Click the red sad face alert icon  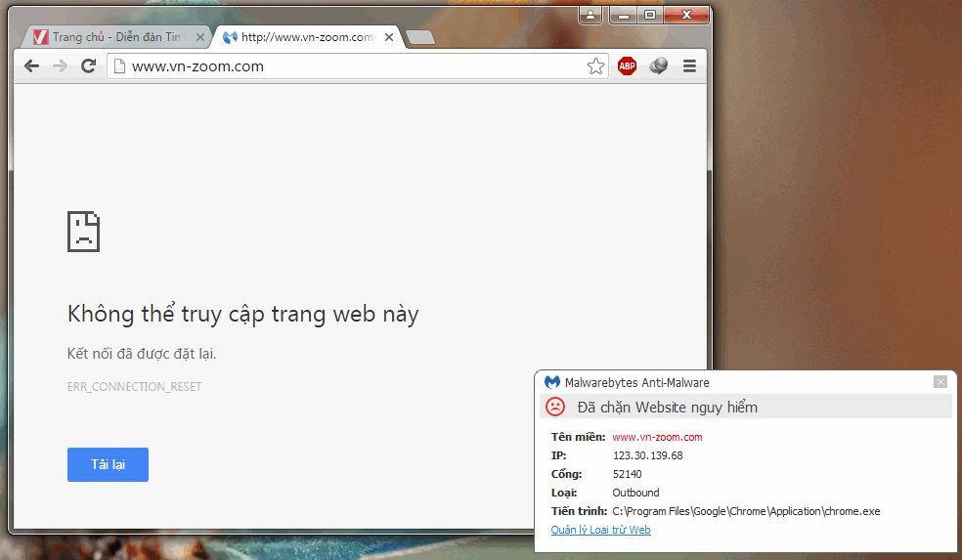pos(555,407)
